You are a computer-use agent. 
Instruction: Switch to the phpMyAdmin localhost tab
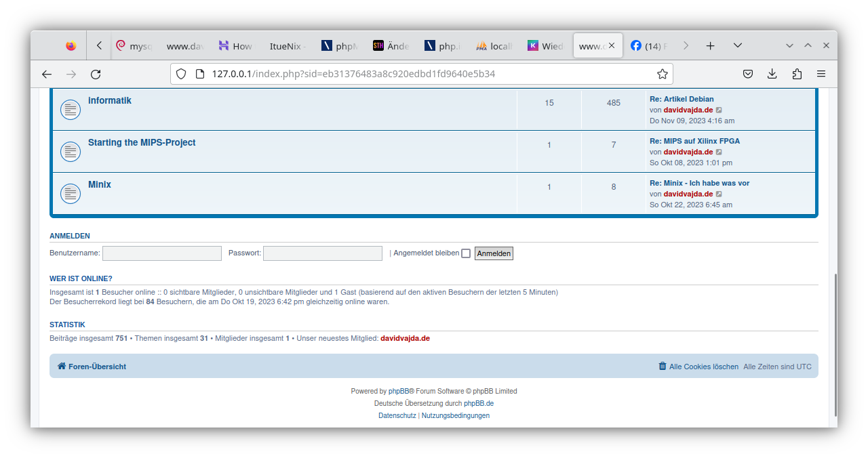click(494, 46)
